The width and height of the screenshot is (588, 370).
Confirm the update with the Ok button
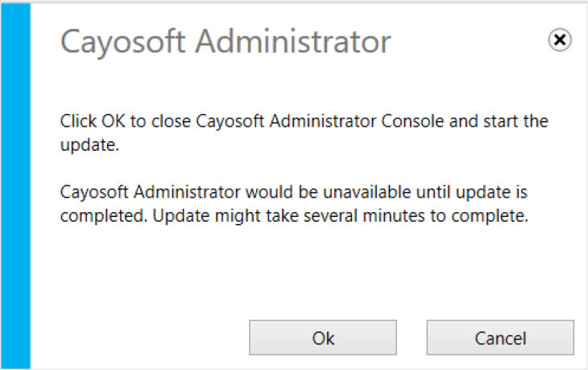tap(323, 337)
